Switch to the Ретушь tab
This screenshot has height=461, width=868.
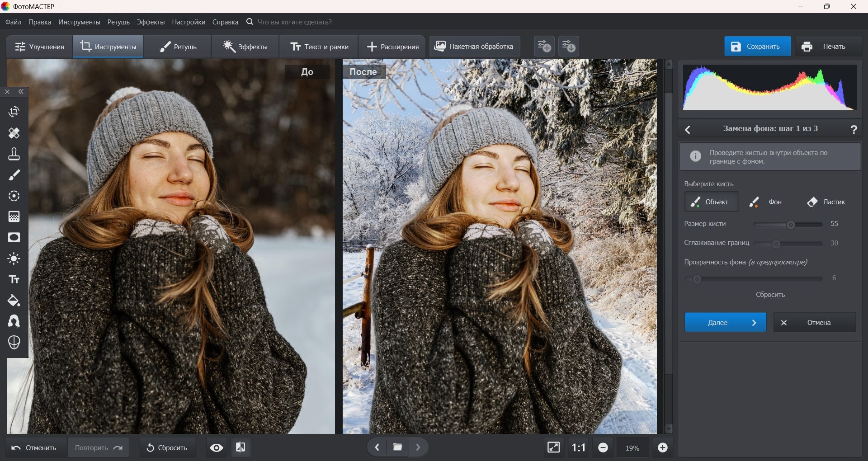(x=178, y=47)
